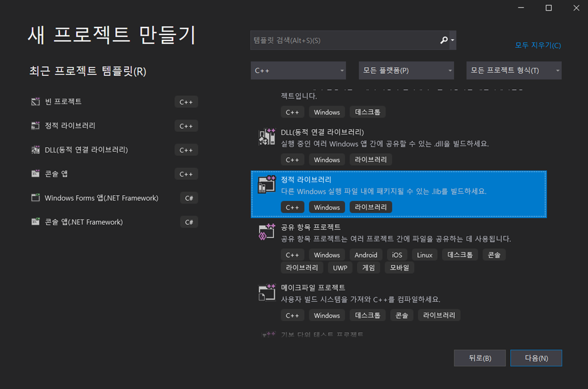Select Windows Forms 앱(.NET Framework) entry
The image size is (588, 389).
(x=101, y=198)
